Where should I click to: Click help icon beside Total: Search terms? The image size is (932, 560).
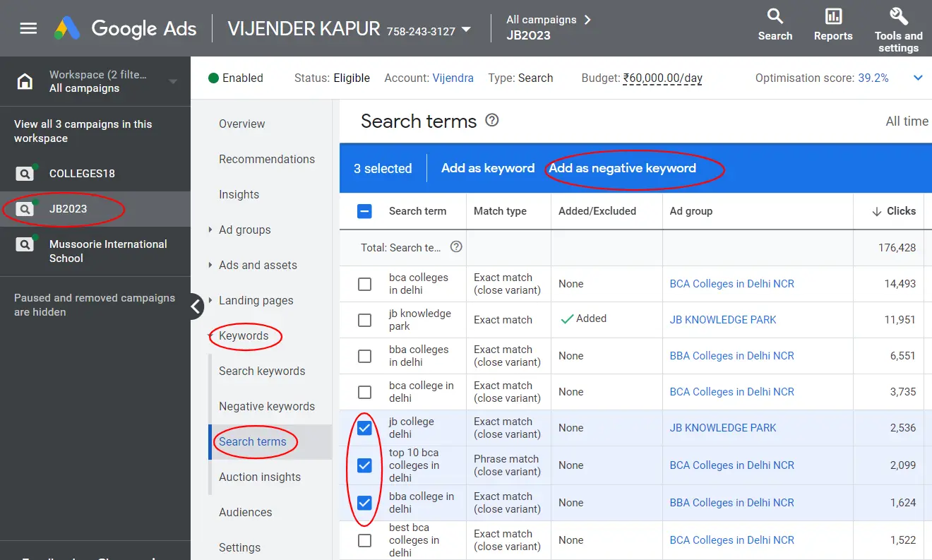[456, 246]
